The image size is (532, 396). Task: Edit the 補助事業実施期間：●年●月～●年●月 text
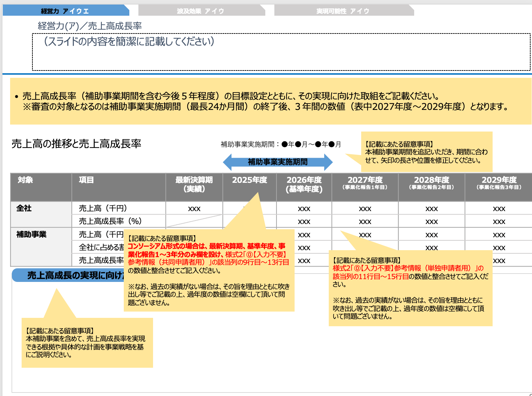point(280,144)
